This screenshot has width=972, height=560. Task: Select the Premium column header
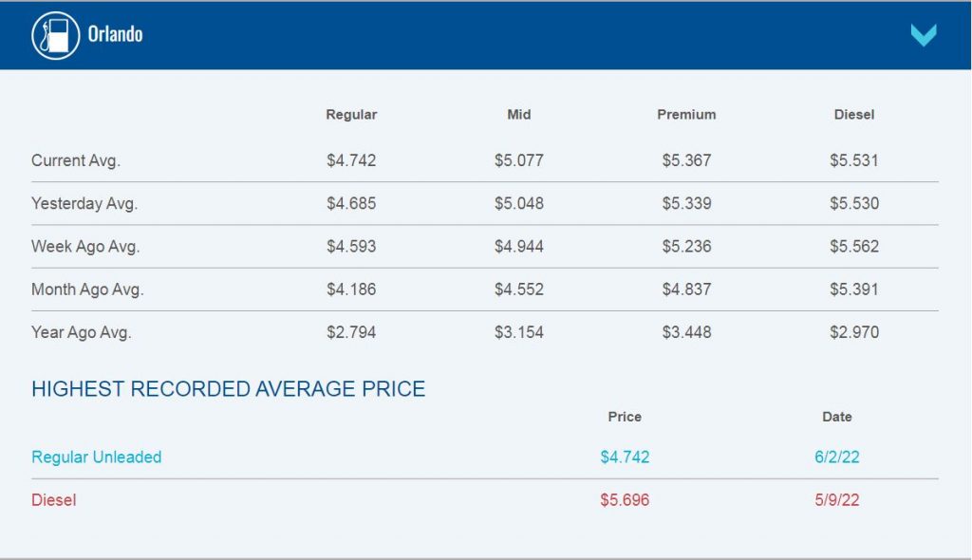[686, 115]
